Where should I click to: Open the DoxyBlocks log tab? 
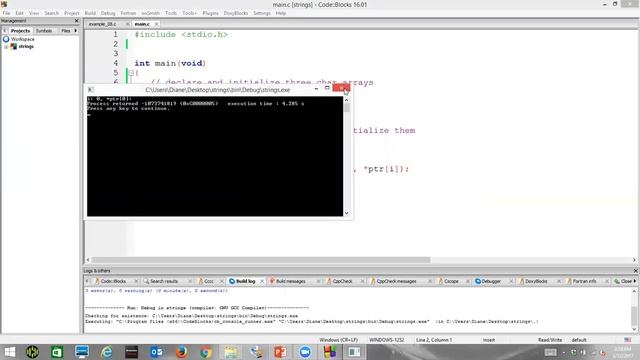click(536, 281)
